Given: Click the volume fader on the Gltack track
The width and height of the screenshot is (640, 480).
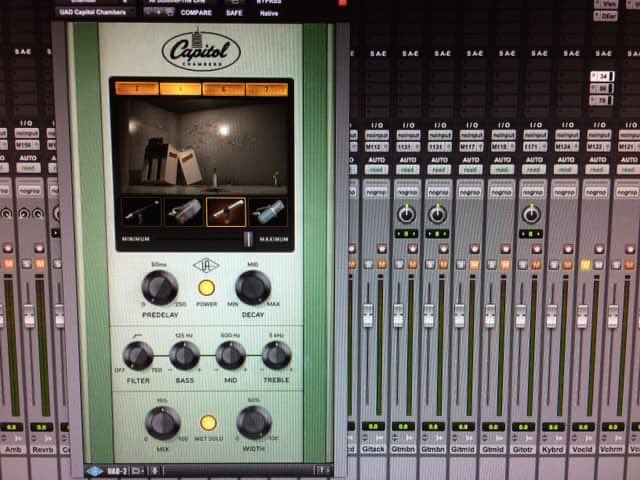Looking at the screenshot, I should (x=368, y=315).
